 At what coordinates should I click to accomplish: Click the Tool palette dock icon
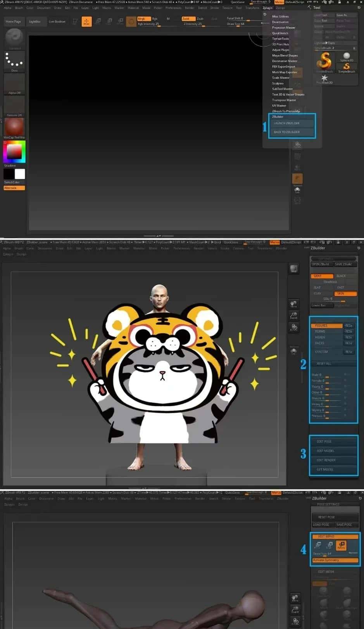pos(359,7)
